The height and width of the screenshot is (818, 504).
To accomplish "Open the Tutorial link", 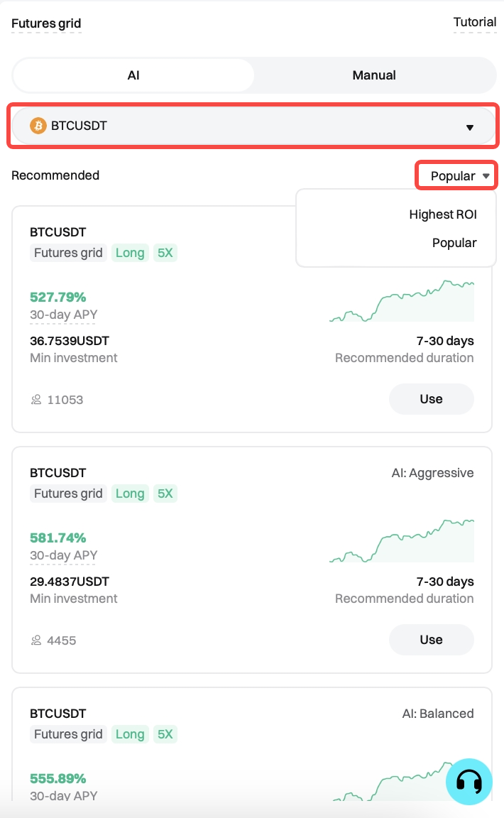I will click(475, 23).
